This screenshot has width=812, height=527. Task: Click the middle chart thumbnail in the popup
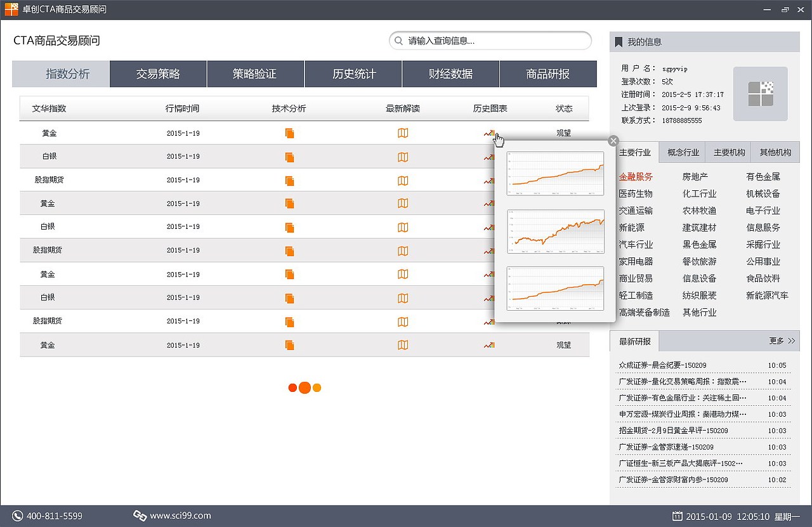(555, 233)
